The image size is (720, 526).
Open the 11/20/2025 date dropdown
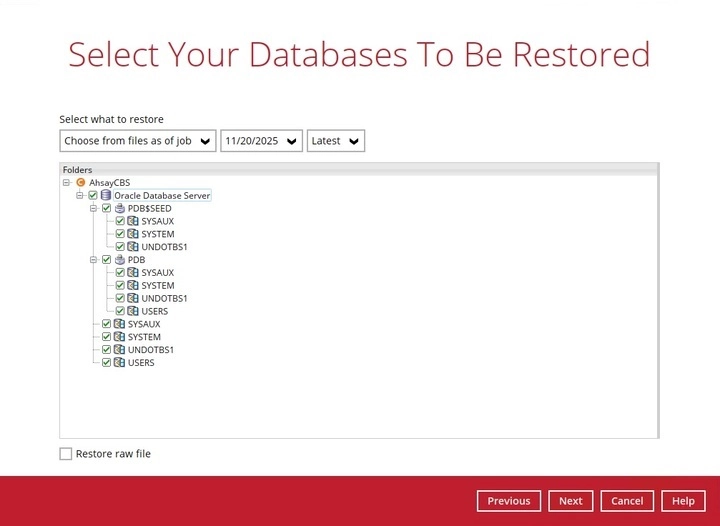click(261, 141)
